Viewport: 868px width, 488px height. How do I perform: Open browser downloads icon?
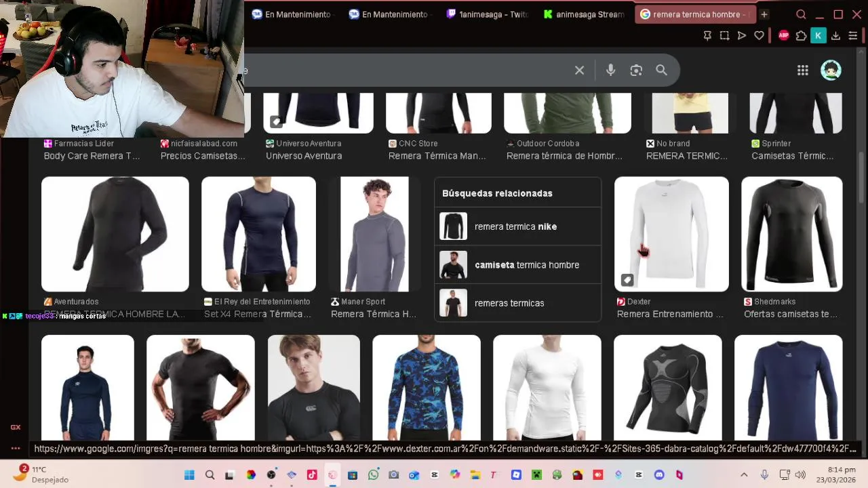[x=835, y=35]
